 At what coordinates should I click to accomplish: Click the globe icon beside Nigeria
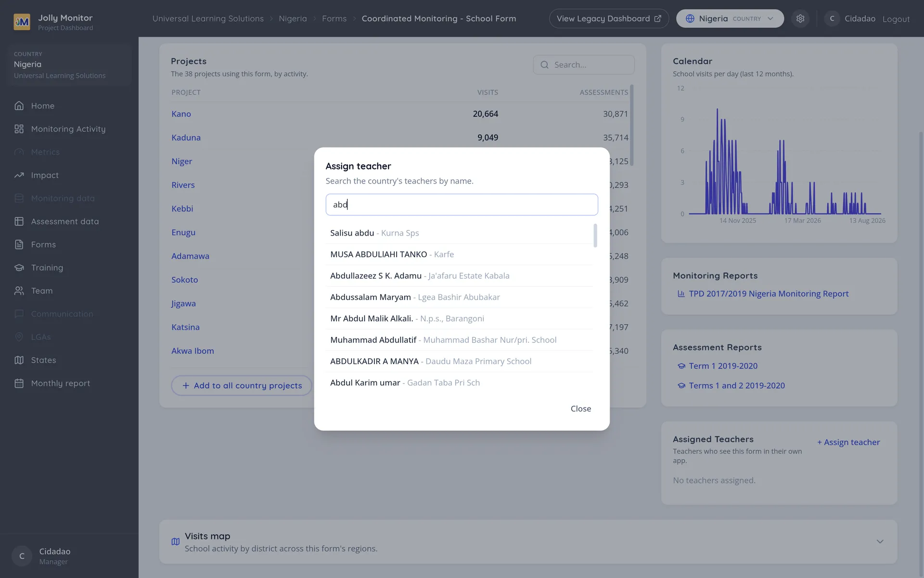[x=690, y=19]
